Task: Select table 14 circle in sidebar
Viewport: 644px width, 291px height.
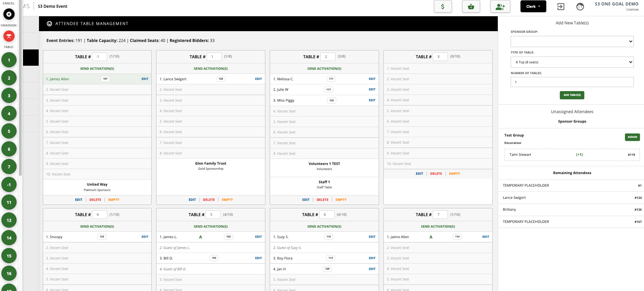Action: click(9, 238)
